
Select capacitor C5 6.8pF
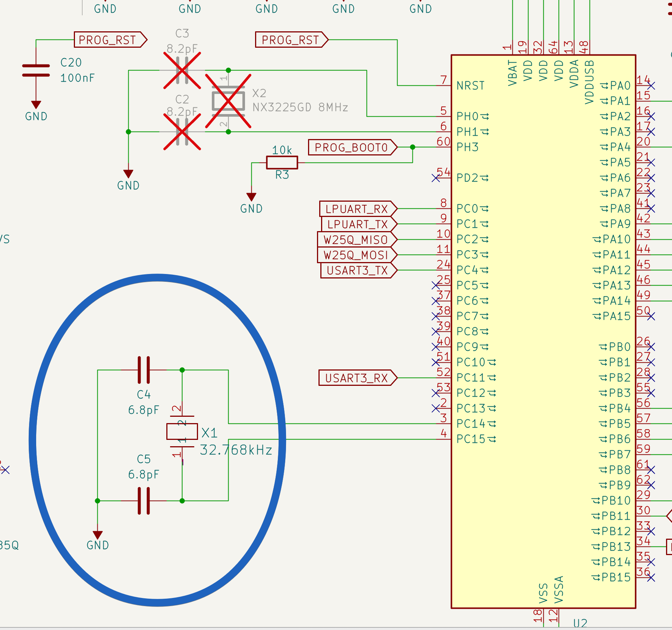(x=144, y=501)
